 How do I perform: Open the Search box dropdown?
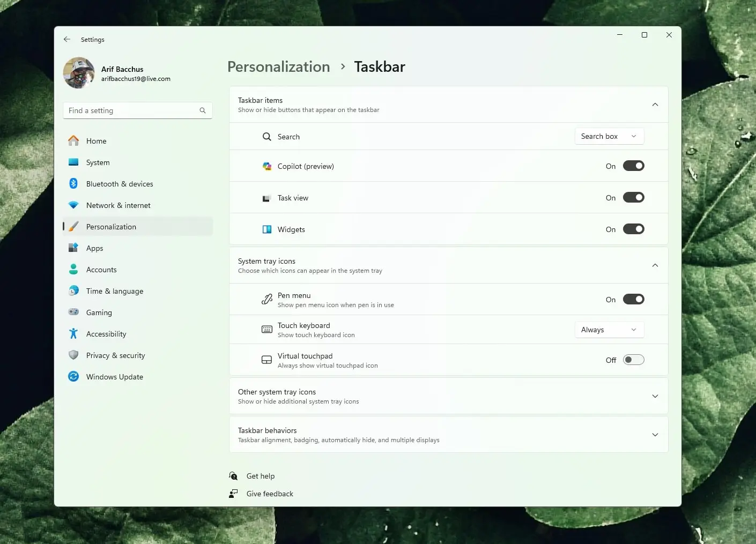pos(609,137)
